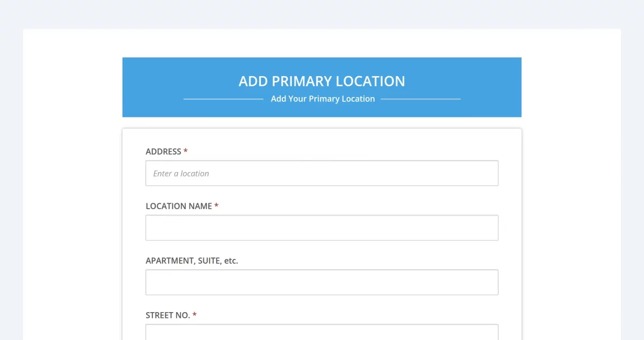This screenshot has width=644, height=340.
Task: Click the APARTMENT, SUITE input field
Action: coord(322,282)
